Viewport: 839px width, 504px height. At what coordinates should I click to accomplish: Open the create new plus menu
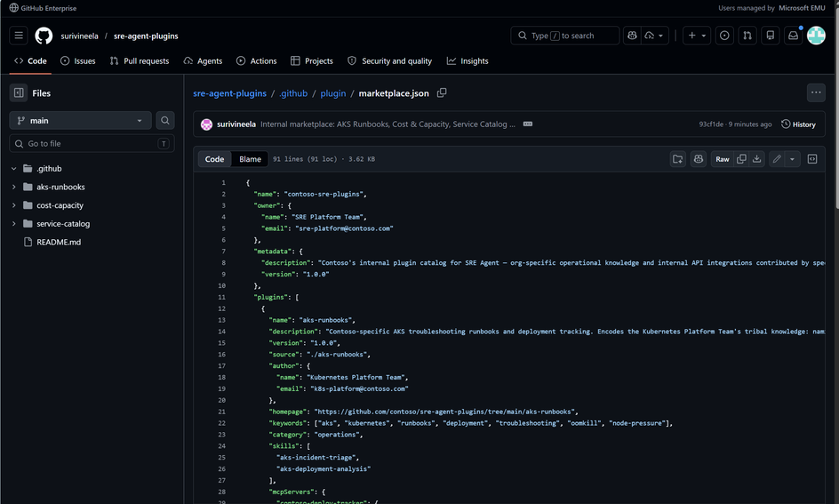697,36
